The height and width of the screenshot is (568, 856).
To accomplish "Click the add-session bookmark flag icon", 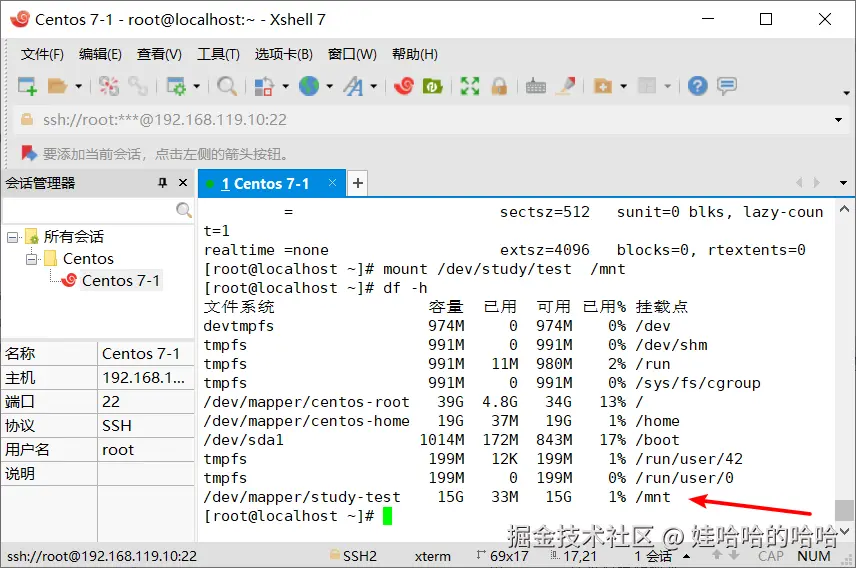I will coord(29,153).
